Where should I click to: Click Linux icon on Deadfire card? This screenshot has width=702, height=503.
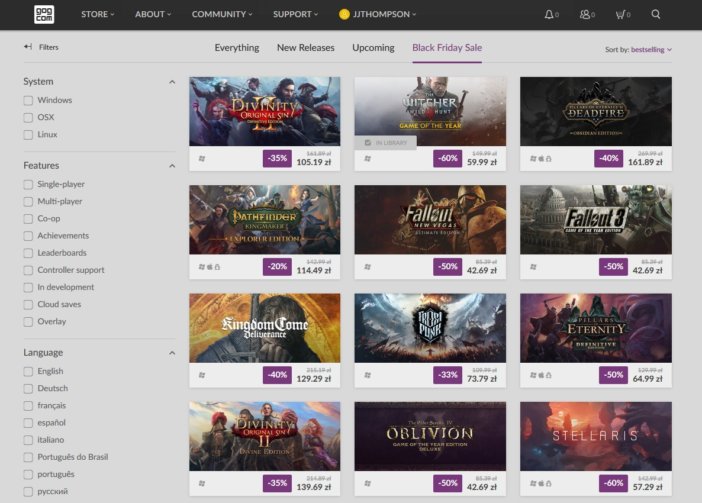549,158
